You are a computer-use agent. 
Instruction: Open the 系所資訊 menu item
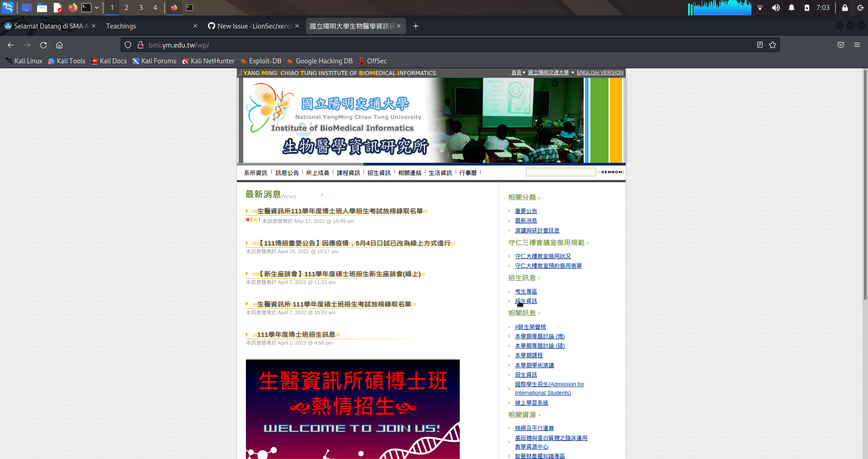[255, 173]
